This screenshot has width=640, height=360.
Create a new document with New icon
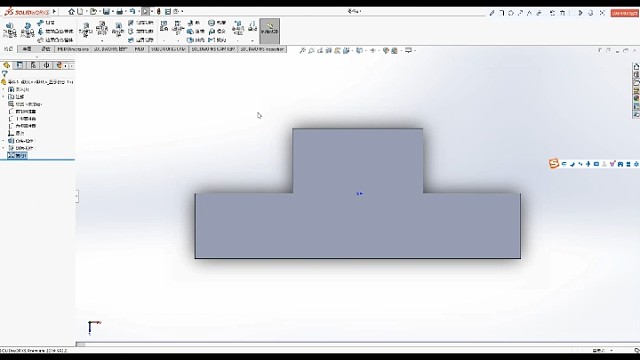tap(80, 12)
